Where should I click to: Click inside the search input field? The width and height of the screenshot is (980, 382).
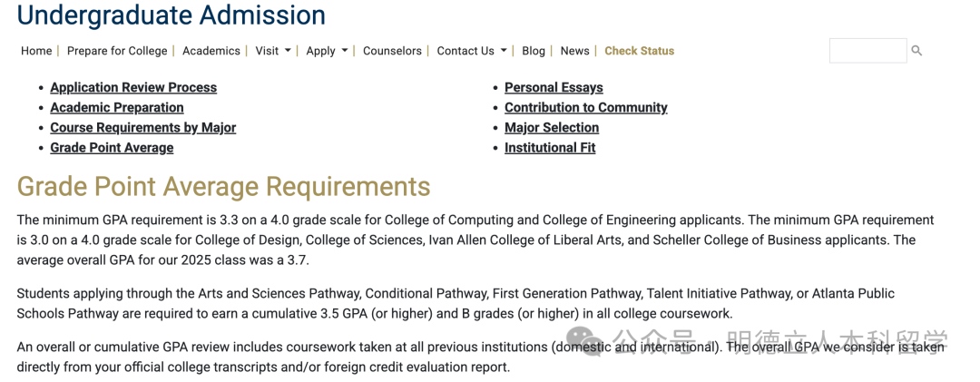[867, 51]
